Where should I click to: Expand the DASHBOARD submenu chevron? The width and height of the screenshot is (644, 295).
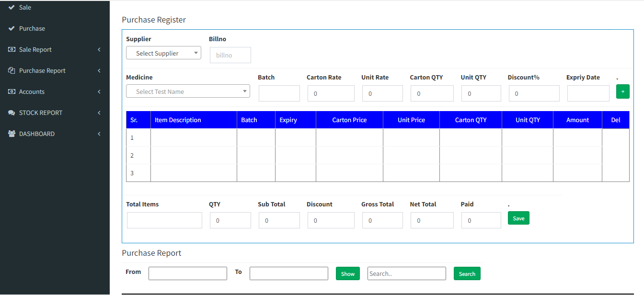(99, 134)
